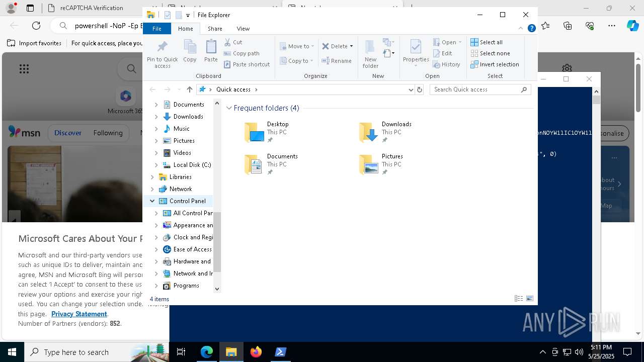
Task: Select Ease of Access tree item
Action: point(192,249)
